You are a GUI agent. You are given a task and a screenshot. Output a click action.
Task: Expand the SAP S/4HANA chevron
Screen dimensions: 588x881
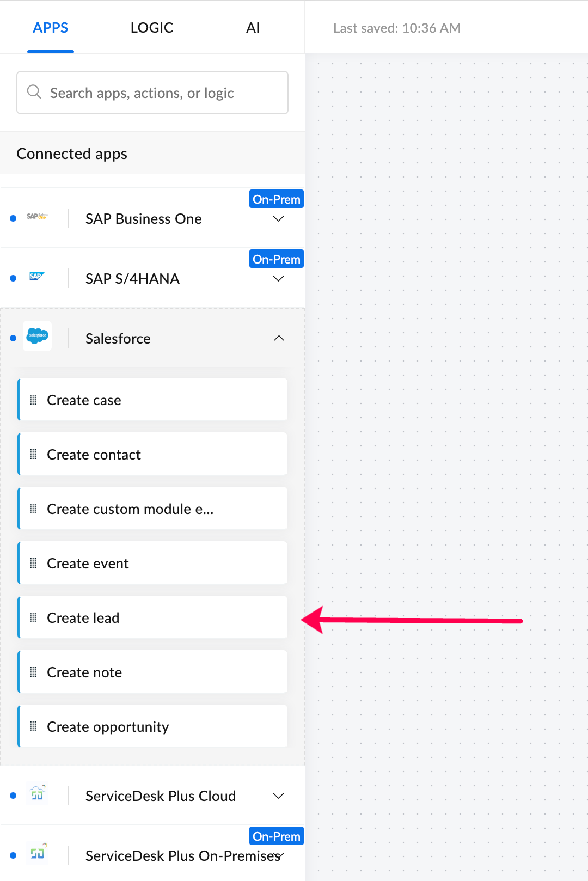click(x=278, y=279)
